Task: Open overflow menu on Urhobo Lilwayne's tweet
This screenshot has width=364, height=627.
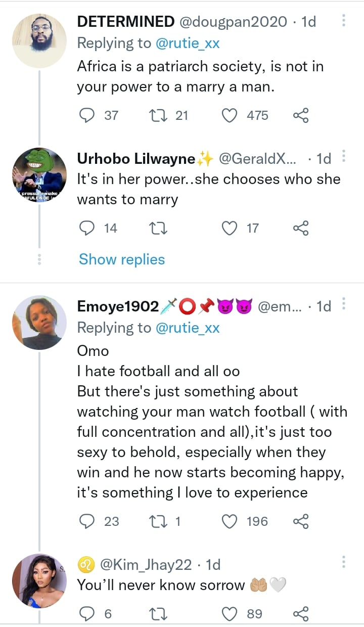Action: point(344,158)
